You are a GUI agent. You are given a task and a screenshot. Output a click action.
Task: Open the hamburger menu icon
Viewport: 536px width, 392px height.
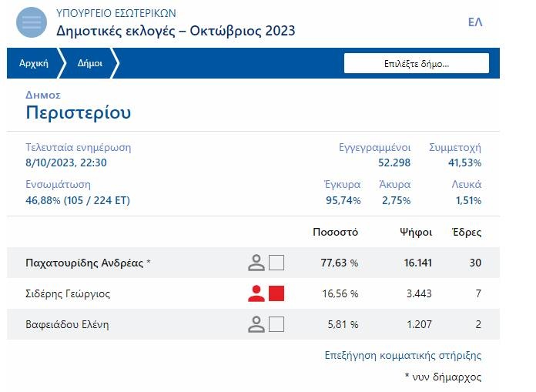coord(32,22)
